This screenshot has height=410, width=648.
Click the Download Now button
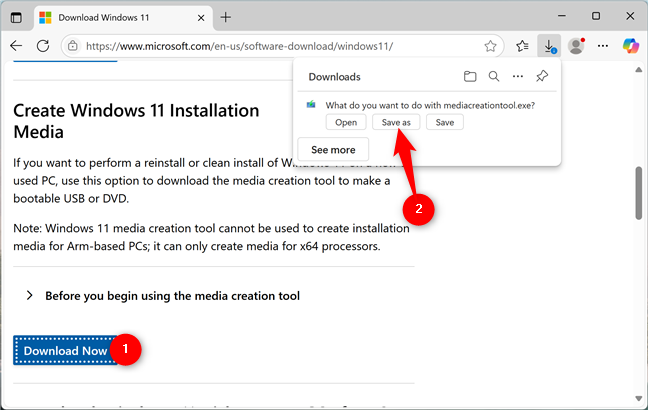click(x=66, y=350)
